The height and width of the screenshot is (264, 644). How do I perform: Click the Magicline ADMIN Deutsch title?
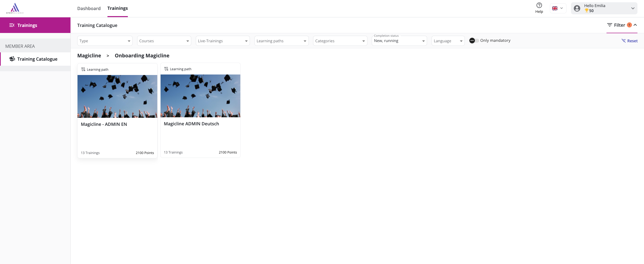click(x=191, y=124)
